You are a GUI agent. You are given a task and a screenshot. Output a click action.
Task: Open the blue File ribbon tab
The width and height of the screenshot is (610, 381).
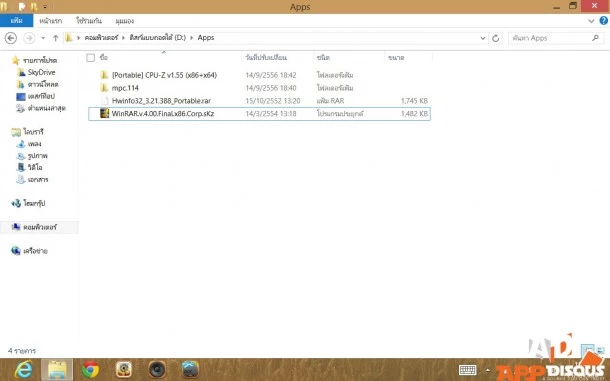point(16,21)
